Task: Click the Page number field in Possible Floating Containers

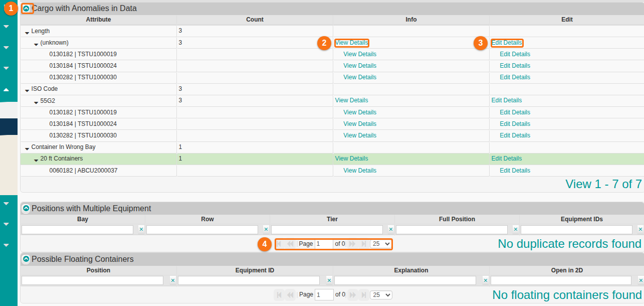Action: [x=324, y=294]
